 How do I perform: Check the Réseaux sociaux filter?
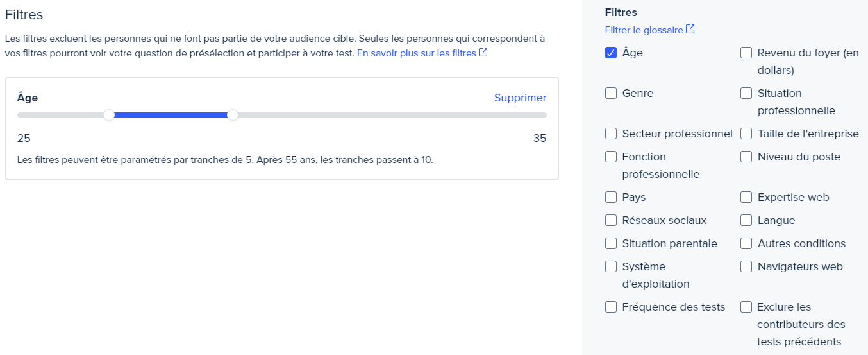click(x=611, y=220)
